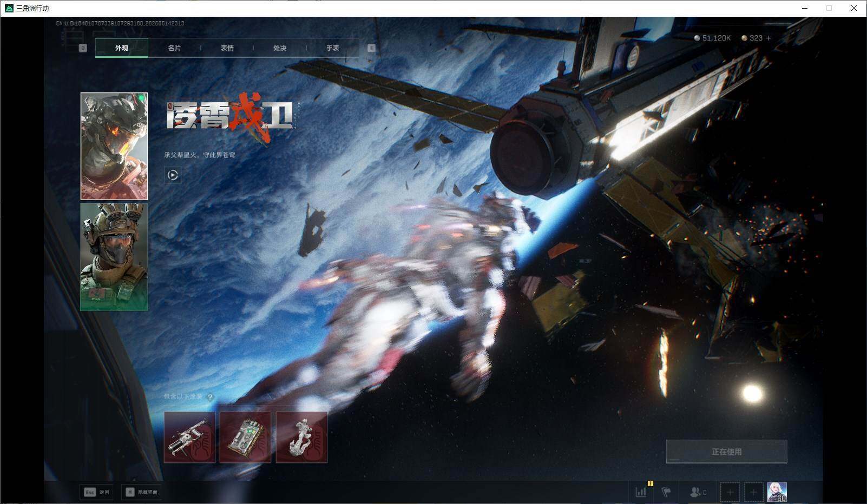View the included device case skin item
This screenshot has height=504, width=867.
245,437
